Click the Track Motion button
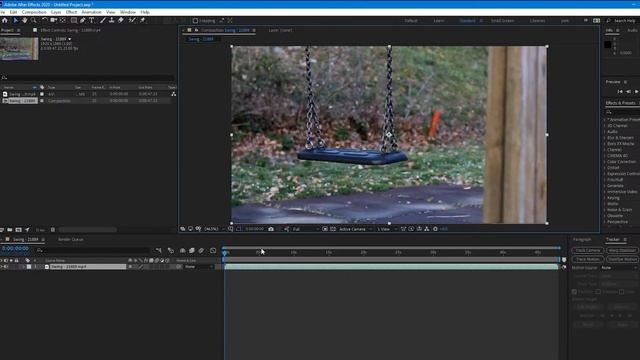This screenshot has height=360, width=640. 588,259
